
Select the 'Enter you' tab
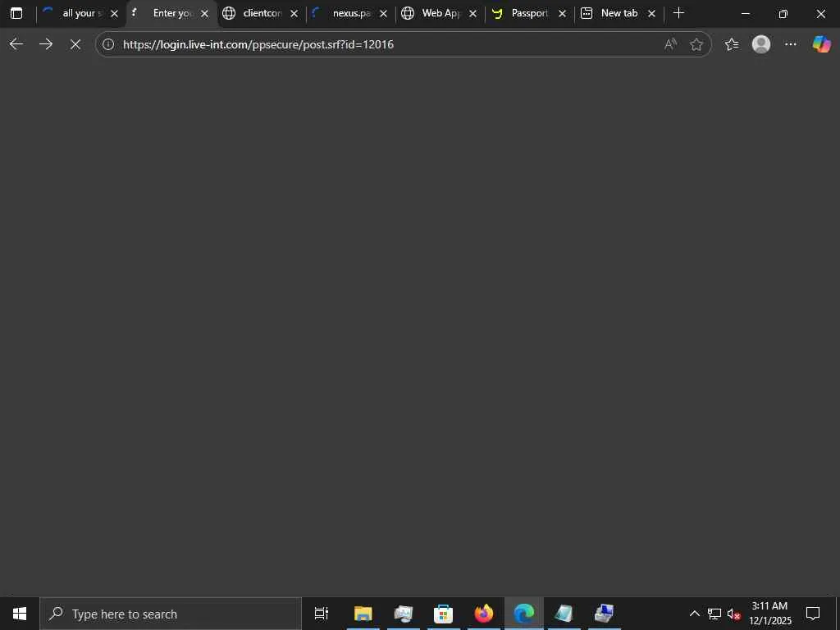[x=172, y=13]
